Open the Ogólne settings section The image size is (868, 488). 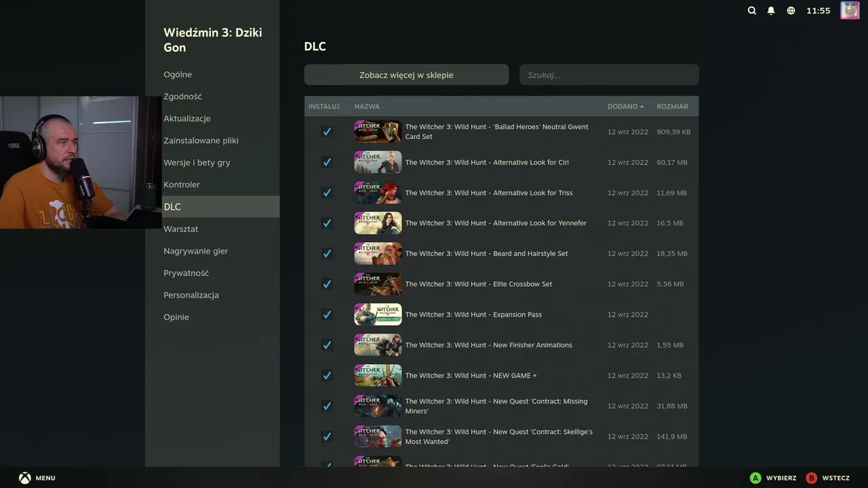212,75
